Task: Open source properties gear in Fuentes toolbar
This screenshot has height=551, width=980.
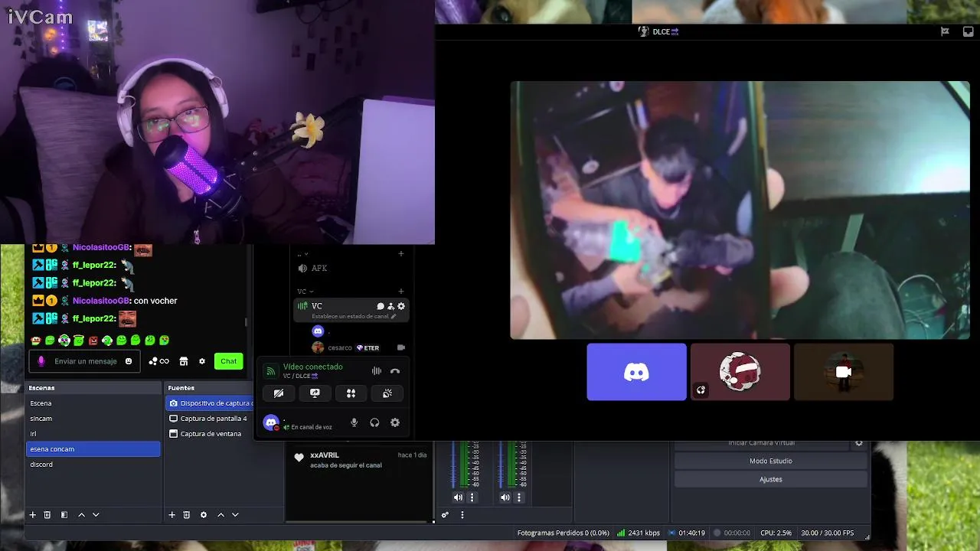Action: (204, 515)
